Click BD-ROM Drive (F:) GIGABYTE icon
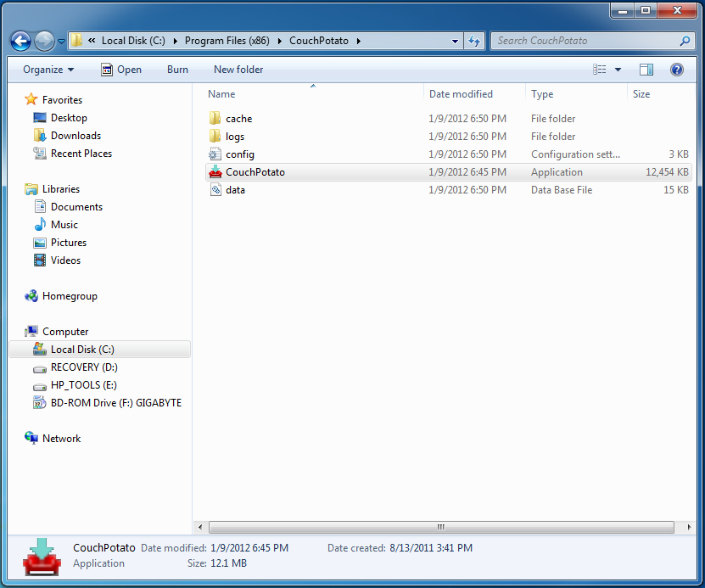Viewport: 705px width, 588px height. click(x=40, y=402)
